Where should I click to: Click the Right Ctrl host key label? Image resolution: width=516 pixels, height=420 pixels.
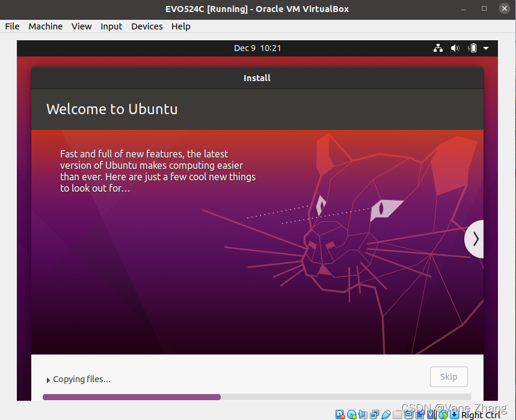click(x=481, y=415)
